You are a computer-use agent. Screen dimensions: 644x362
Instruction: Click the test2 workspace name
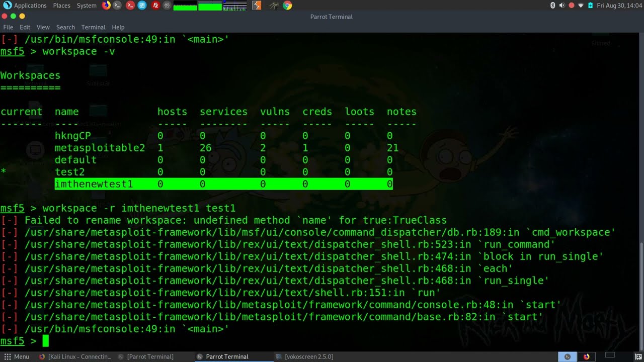point(69,172)
